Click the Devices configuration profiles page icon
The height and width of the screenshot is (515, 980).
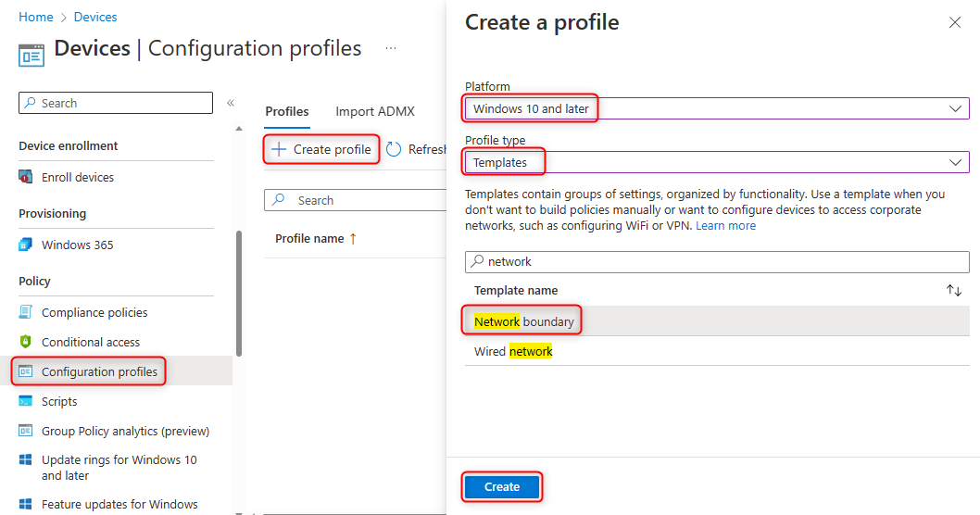[x=31, y=55]
